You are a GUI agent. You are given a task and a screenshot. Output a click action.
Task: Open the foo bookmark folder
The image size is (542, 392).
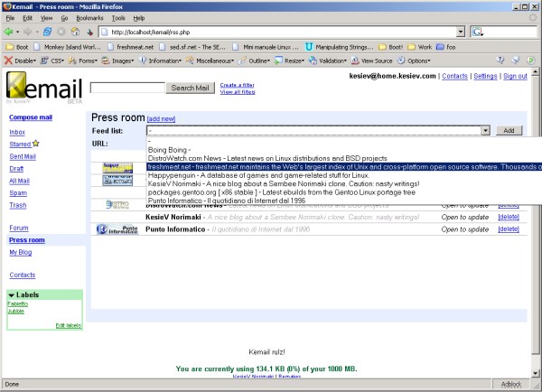coord(445,47)
